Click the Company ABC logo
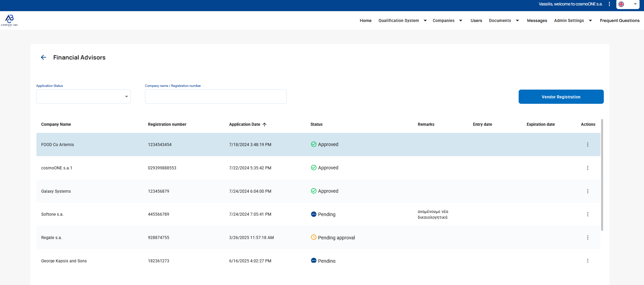Screen dimensions: 644x285 tap(9, 20)
